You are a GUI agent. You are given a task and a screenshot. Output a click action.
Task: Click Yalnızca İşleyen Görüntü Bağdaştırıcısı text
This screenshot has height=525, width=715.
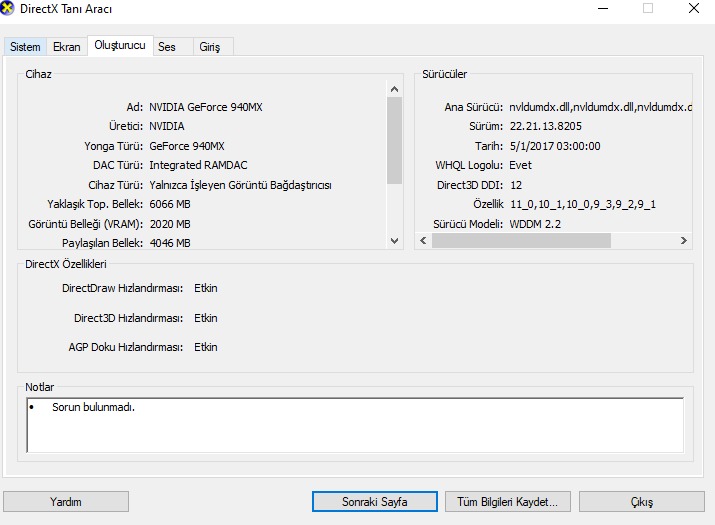click(240, 185)
